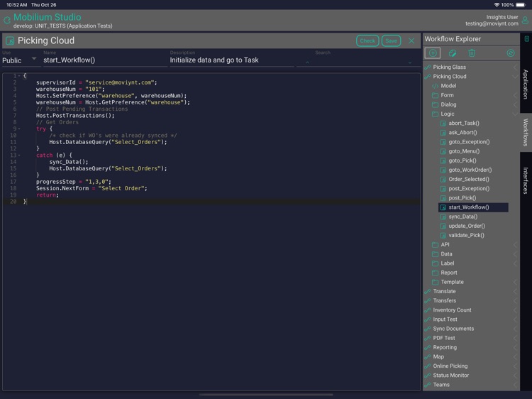Edit the Name field start_Workflow()
The image size is (532, 399).
[x=105, y=60]
